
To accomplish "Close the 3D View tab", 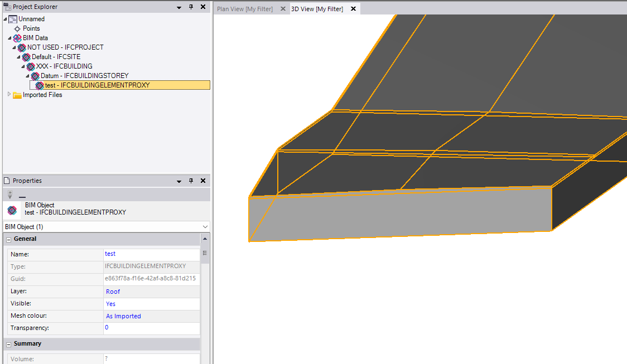I will pyautogui.click(x=353, y=9).
